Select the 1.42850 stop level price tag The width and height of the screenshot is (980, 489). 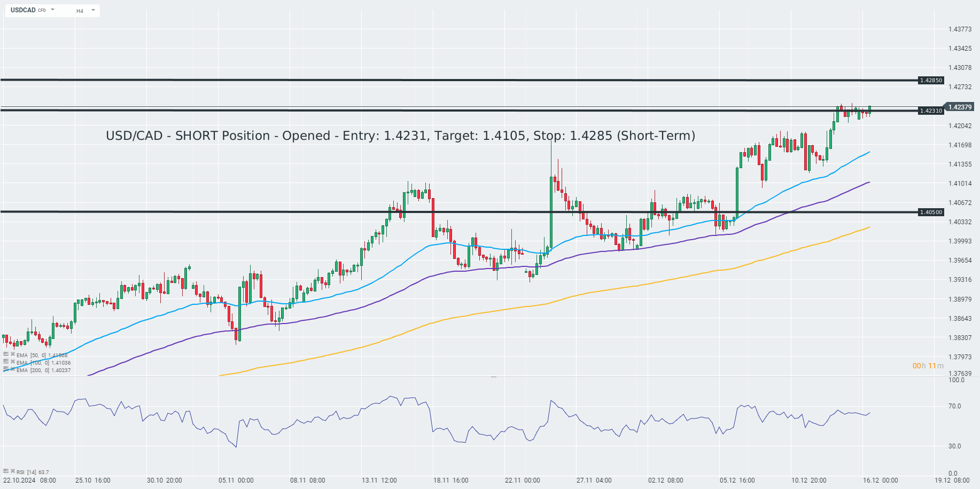[930, 81]
